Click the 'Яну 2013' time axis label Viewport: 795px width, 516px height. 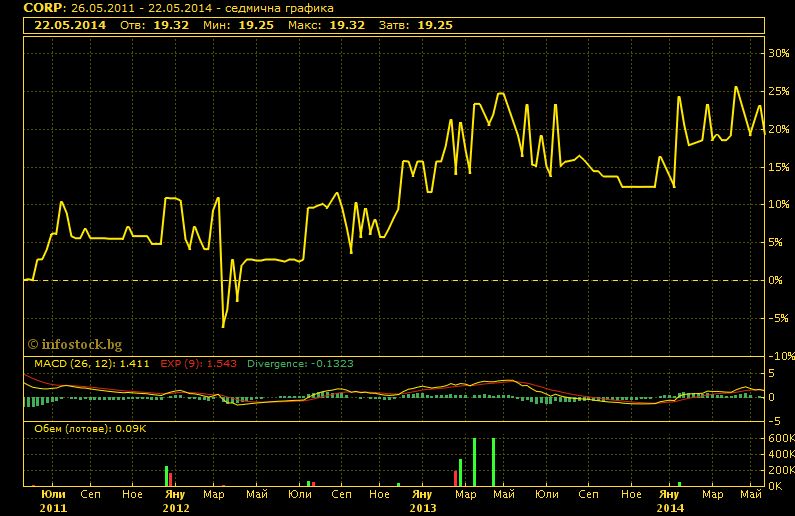[x=422, y=501]
